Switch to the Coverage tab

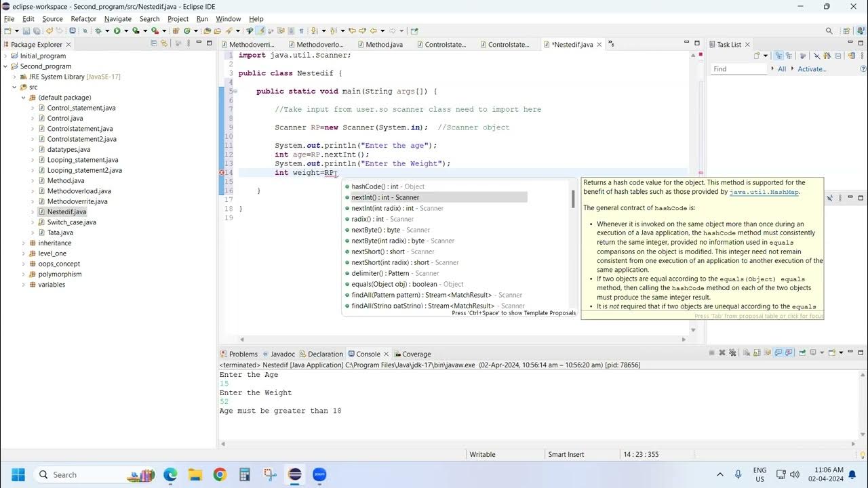point(416,354)
